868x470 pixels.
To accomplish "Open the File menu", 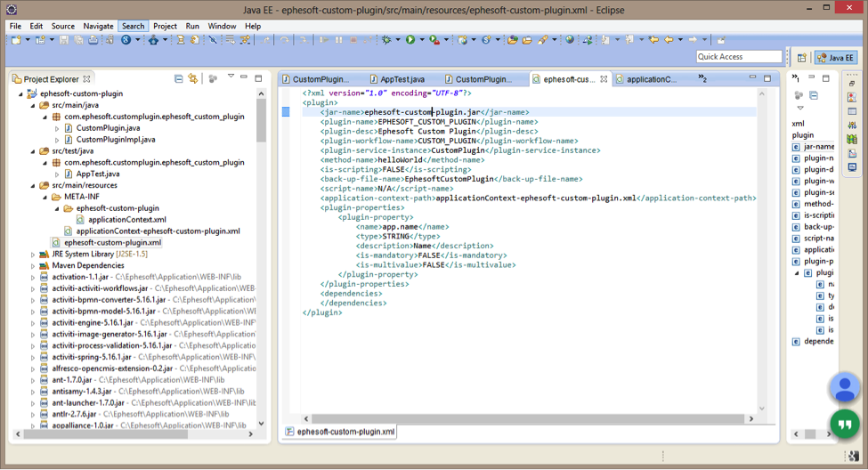I will tap(15, 26).
